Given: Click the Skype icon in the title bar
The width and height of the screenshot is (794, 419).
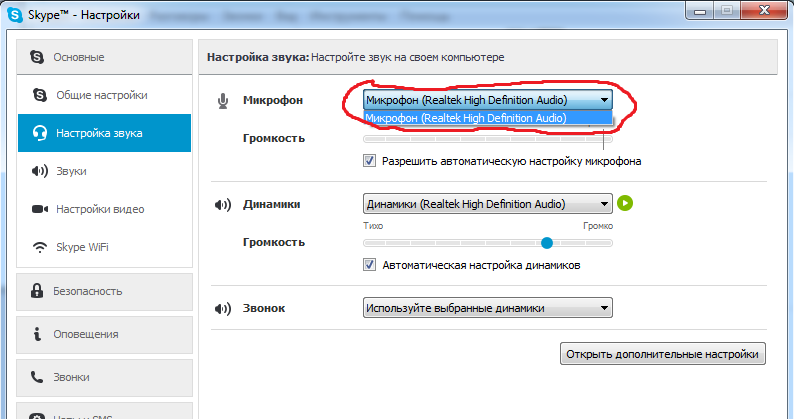Looking at the screenshot, I should pos(15,15).
